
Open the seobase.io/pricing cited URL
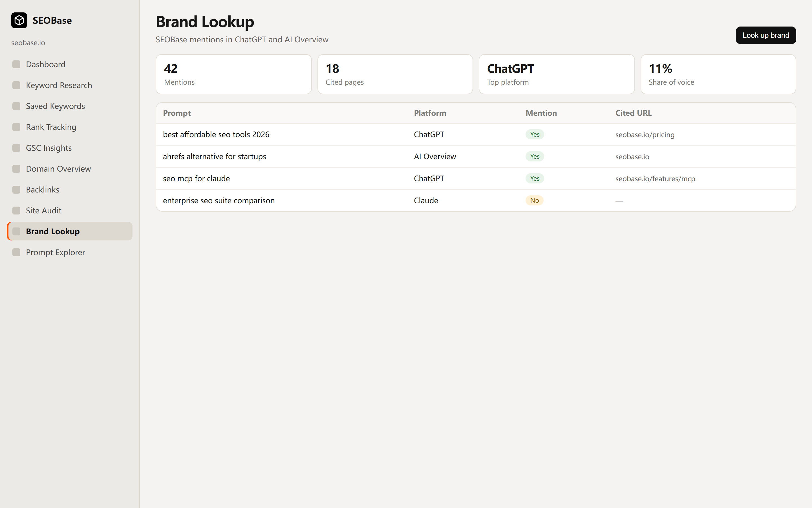tap(645, 134)
